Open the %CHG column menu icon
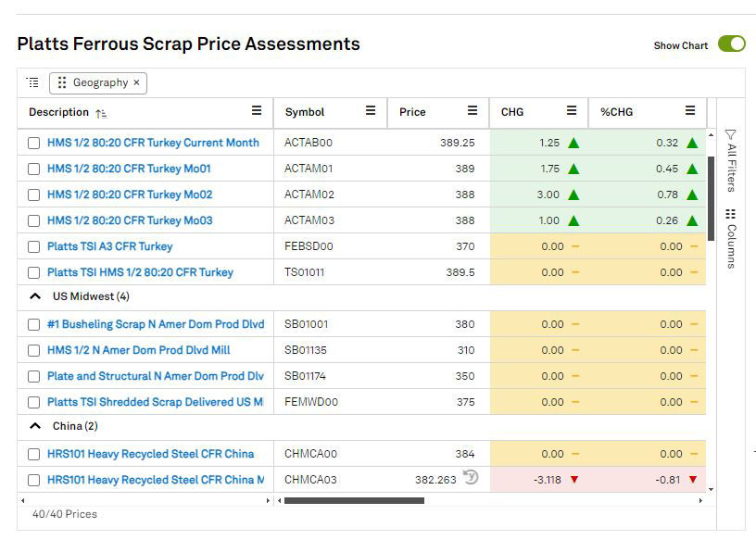The height and width of the screenshot is (540, 756). (690, 111)
